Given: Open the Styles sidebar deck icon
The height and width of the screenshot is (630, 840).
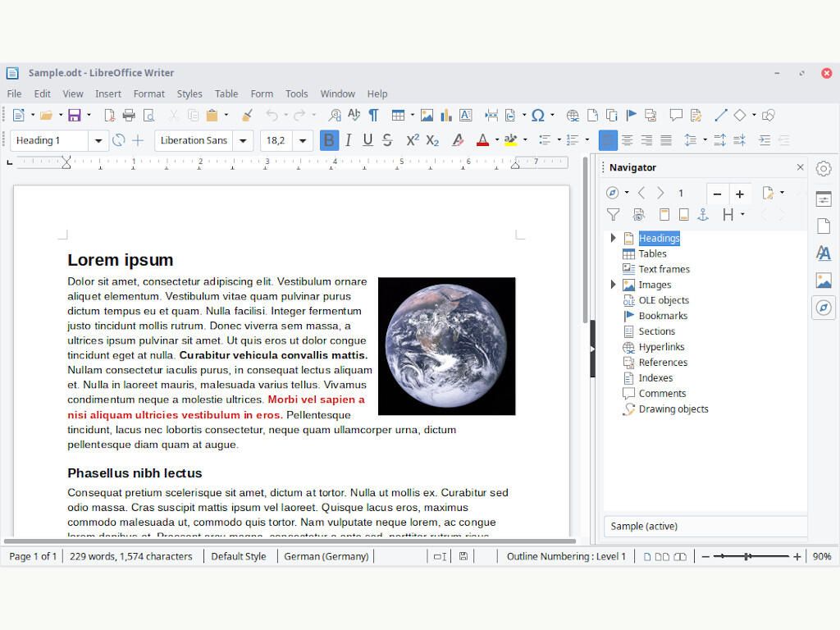Looking at the screenshot, I should point(824,253).
